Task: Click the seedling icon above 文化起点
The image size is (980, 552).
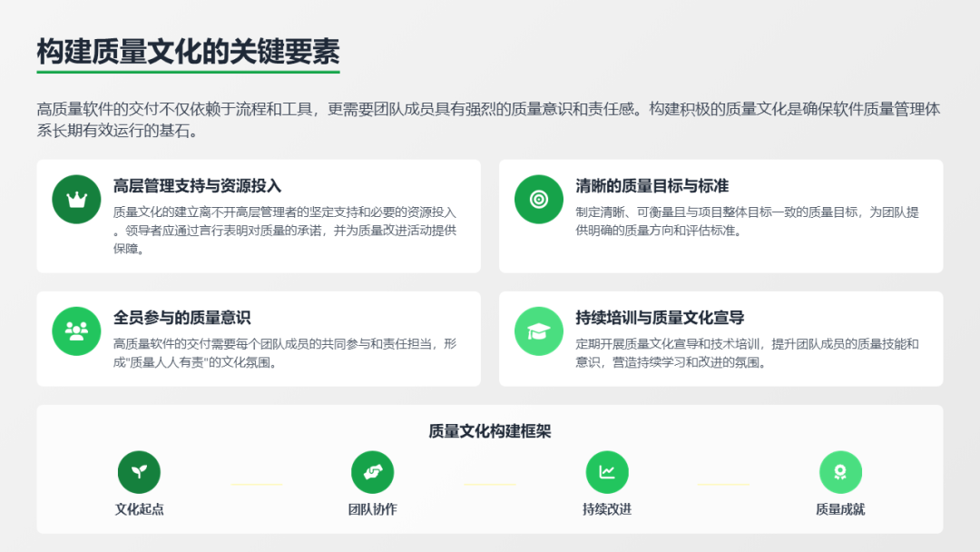Action: click(139, 472)
